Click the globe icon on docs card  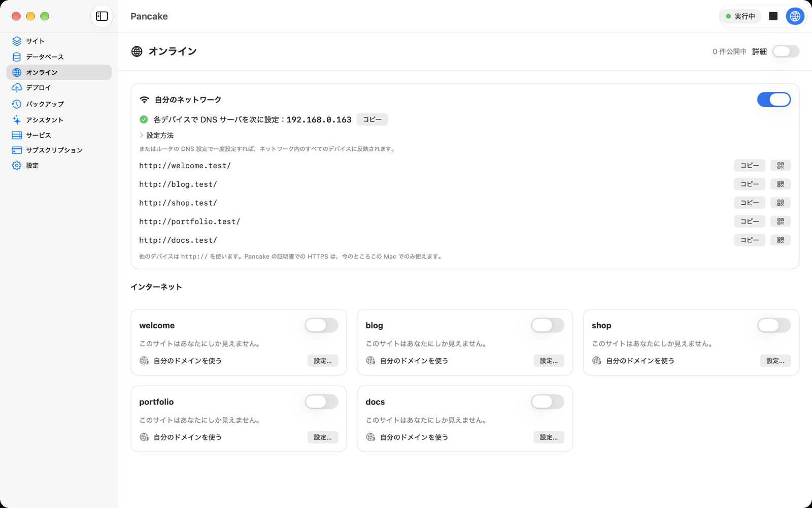(x=370, y=437)
